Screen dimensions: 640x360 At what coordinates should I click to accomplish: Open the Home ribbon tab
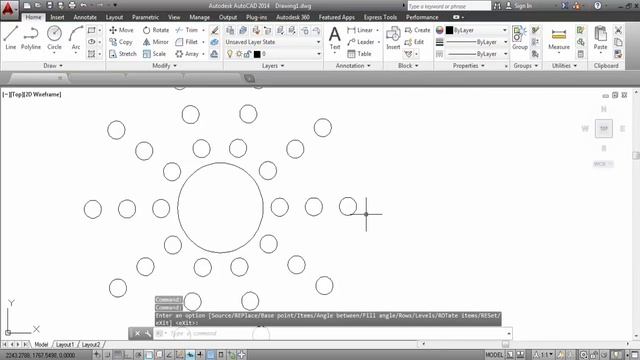(33, 17)
